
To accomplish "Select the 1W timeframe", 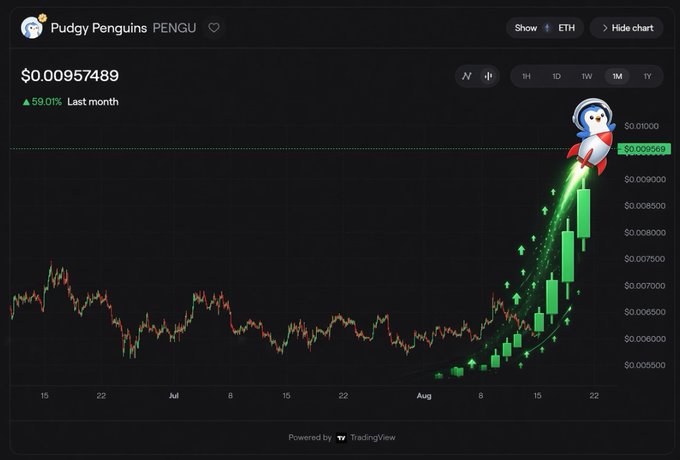I will (x=587, y=76).
